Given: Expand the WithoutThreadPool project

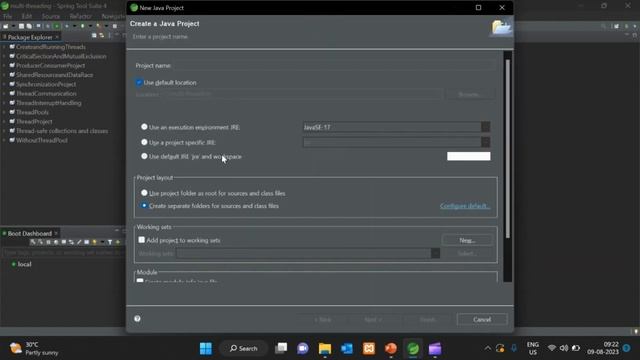Looking at the screenshot, I should tap(4, 140).
